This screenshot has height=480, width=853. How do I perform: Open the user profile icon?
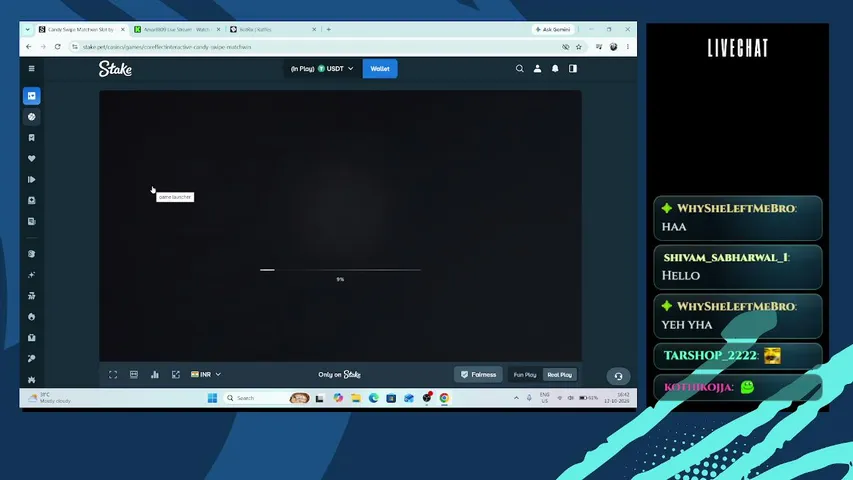click(x=537, y=69)
